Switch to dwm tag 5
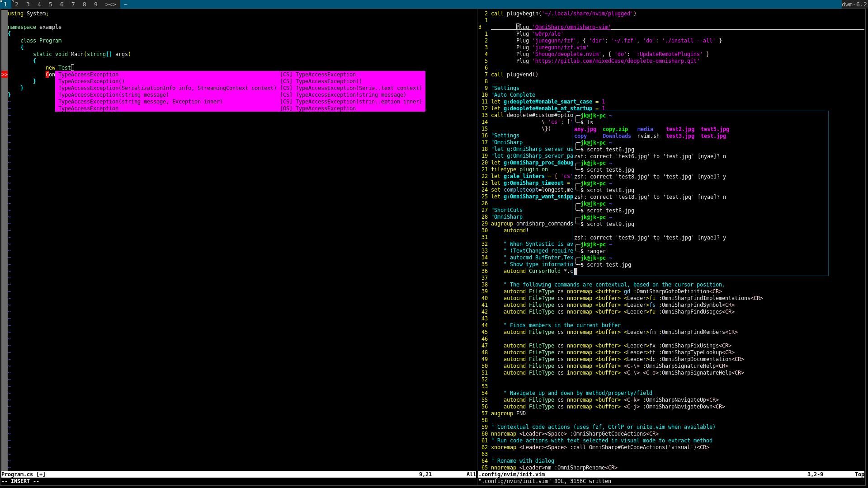 (51, 4)
